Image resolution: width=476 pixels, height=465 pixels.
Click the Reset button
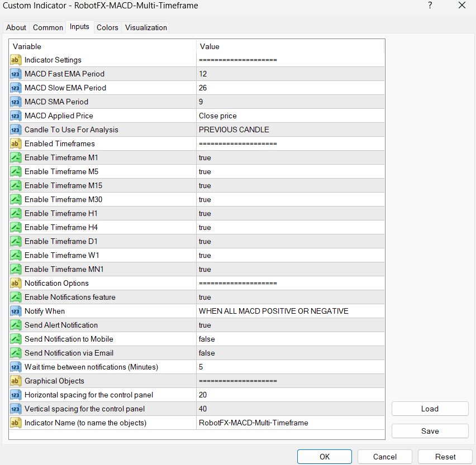tap(445, 457)
